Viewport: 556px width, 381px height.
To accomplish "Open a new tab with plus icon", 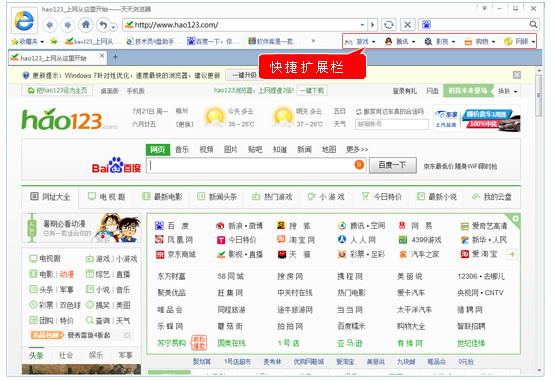I will tap(115, 57).
